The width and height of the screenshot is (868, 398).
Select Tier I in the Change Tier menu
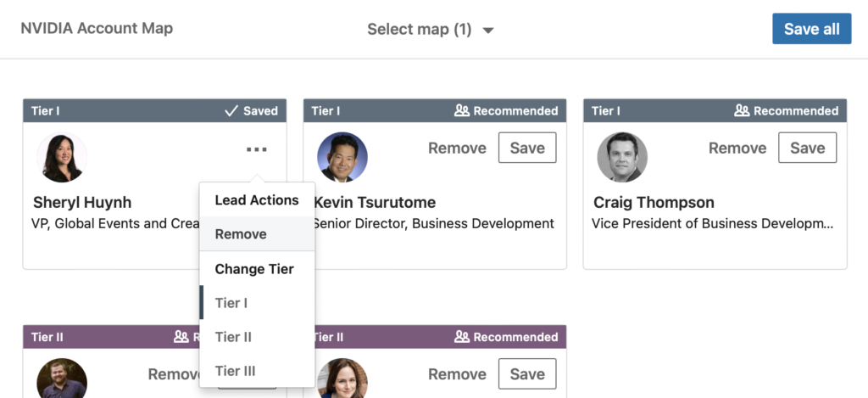[x=231, y=303]
